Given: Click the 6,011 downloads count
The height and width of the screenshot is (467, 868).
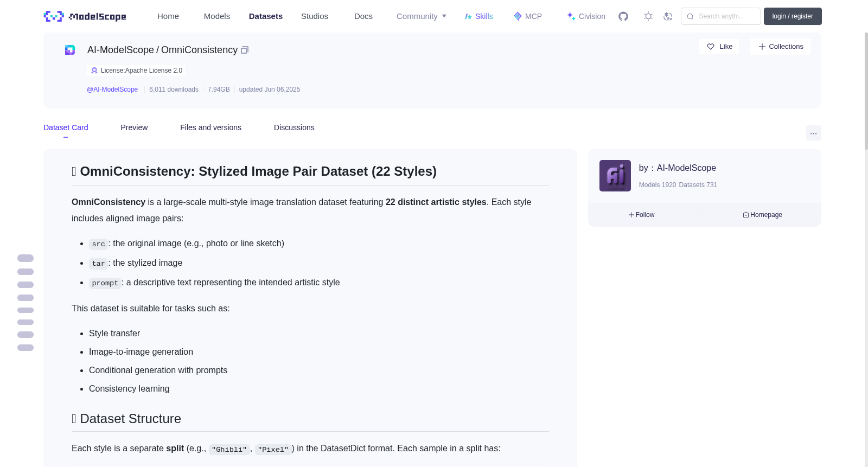Looking at the screenshot, I should (x=174, y=89).
